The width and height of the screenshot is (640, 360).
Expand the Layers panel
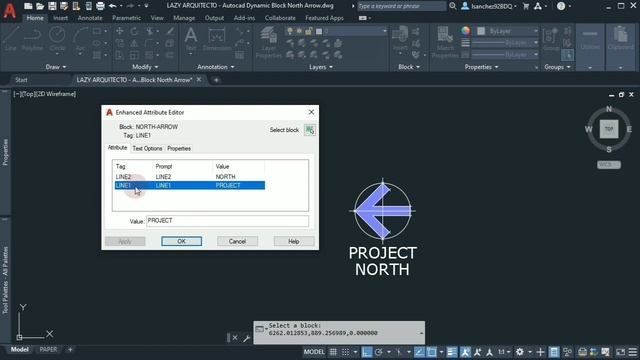[320, 67]
